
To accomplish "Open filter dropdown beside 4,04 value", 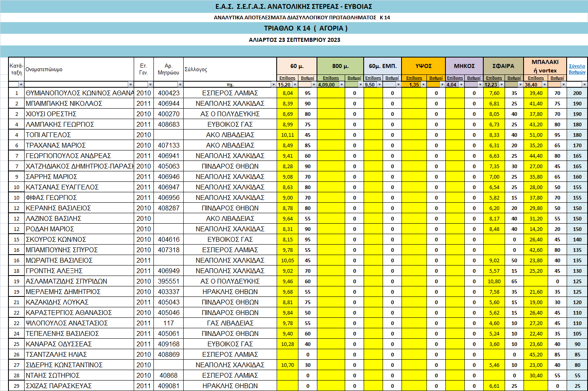I will [461, 84].
